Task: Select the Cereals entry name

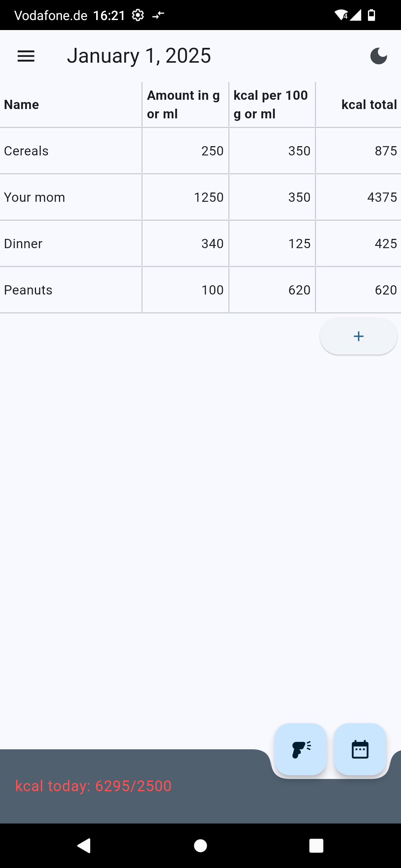Action: 26,151
